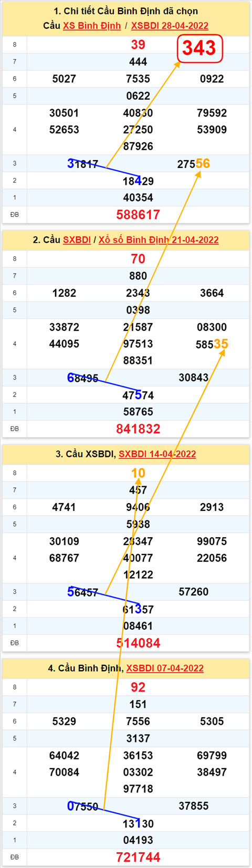The height and width of the screenshot is (868, 252).
Task: Open the SXBDI 14-04-2022 link
Action: pyautogui.click(x=157, y=454)
